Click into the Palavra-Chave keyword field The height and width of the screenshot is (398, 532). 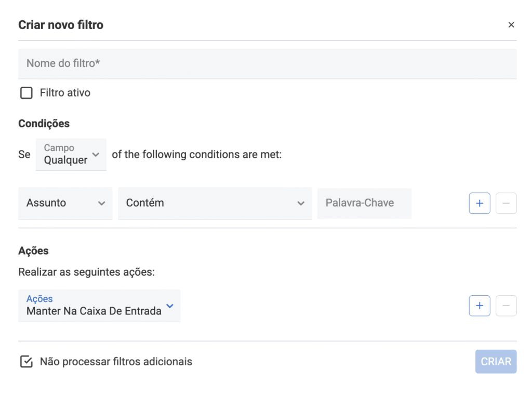click(x=364, y=203)
